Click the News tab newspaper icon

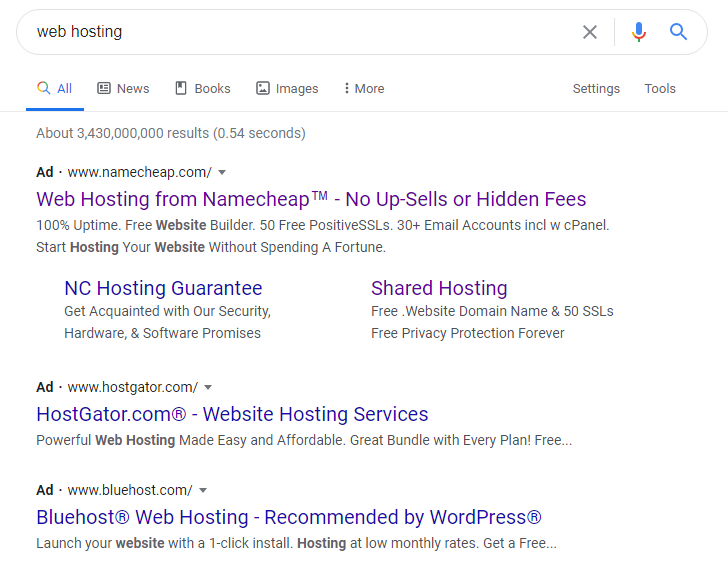point(104,88)
